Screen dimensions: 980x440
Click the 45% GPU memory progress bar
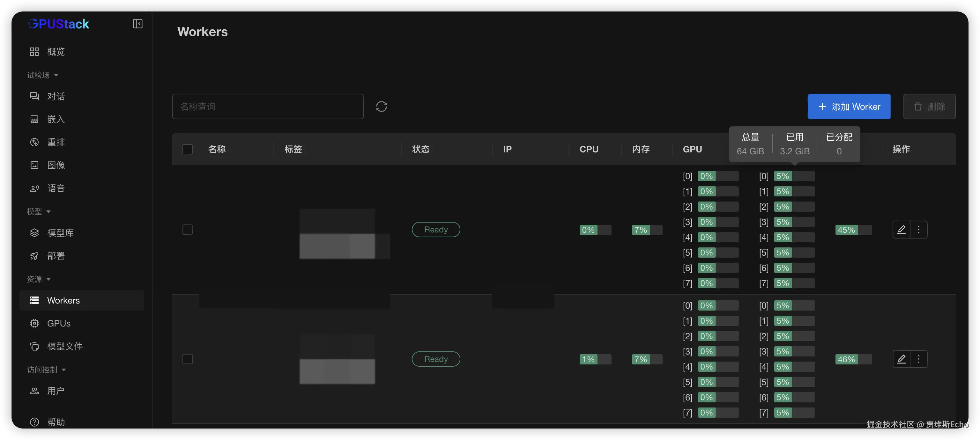click(853, 230)
